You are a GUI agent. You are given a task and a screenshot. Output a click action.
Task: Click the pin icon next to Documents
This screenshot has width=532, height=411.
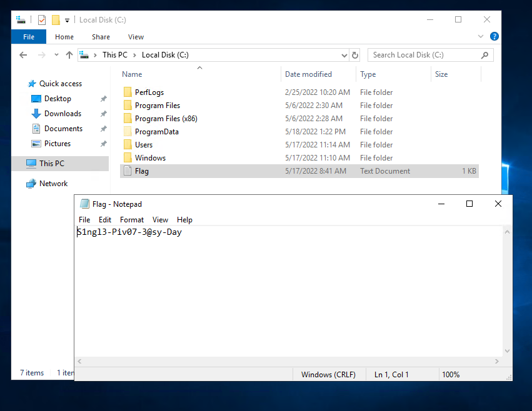click(x=104, y=129)
